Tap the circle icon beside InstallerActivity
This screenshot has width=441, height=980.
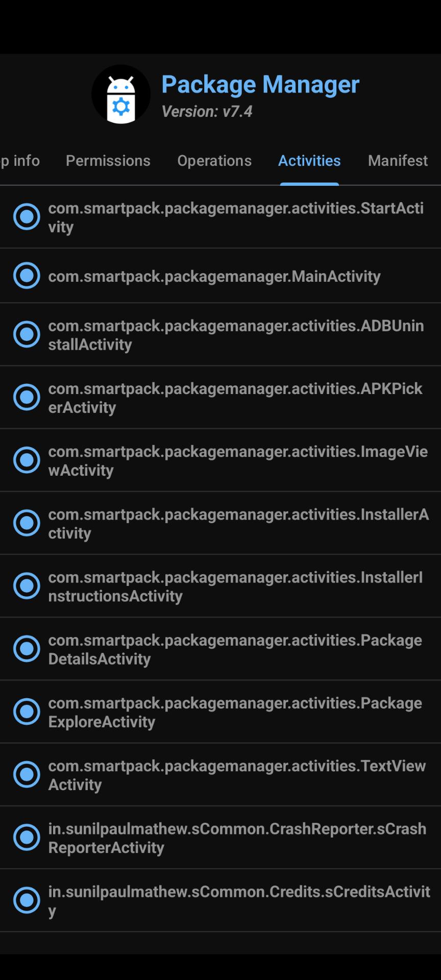click(27, 523)
